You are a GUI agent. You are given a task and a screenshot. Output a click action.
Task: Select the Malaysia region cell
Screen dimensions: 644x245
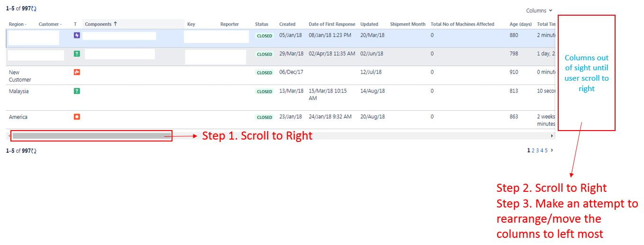click(x=19, y=91)
